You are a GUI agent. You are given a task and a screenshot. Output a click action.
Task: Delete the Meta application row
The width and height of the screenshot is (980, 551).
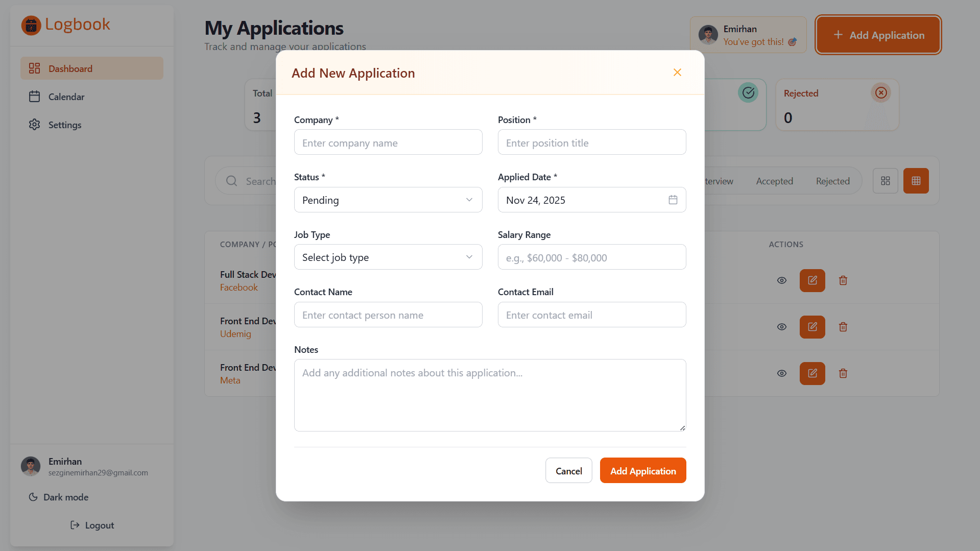click(x=843, y=373)
